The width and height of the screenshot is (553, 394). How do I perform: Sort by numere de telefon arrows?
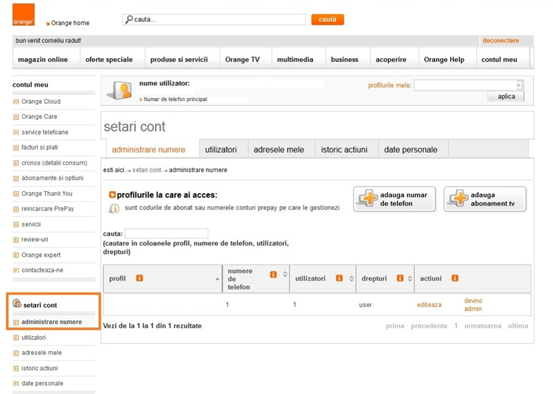(x=285, y=274)
